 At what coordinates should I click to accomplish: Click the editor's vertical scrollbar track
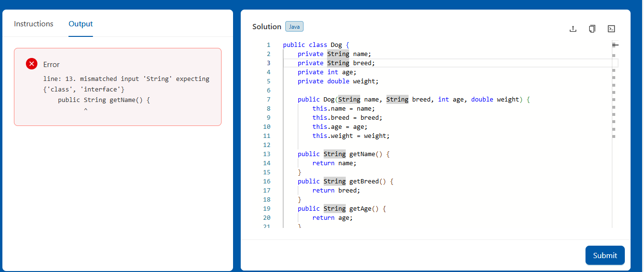[615, 134]
